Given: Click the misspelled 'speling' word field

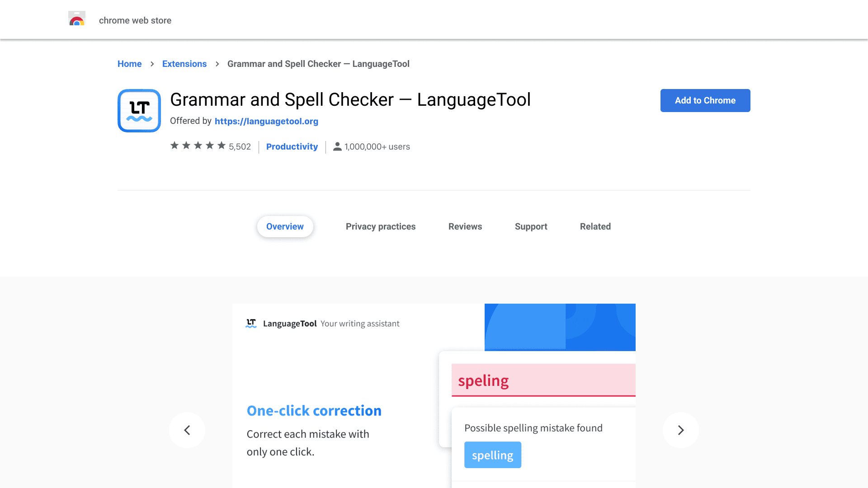Looking at the screenshot, I should pos(543,380).
